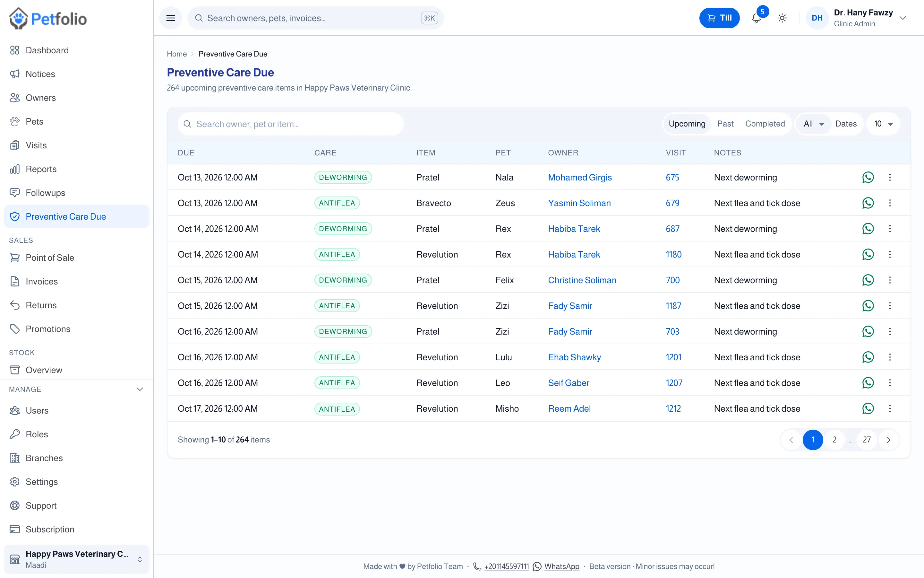Open Pets section in sidebar
The height and width of the screenshot is (578, 924).
coord(76,122)
